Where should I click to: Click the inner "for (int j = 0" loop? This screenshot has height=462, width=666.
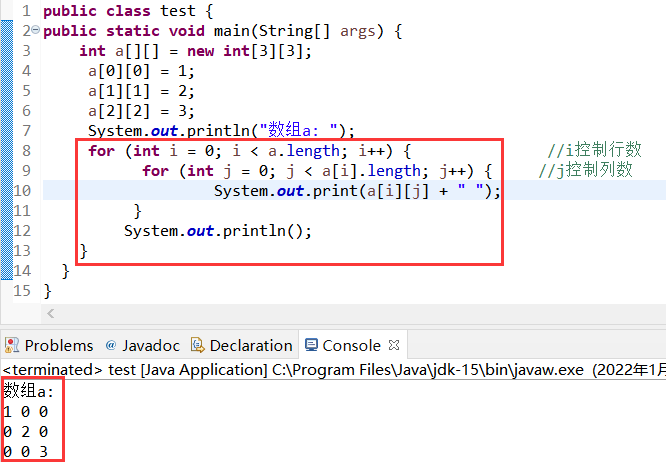click(x=317, y=171)
